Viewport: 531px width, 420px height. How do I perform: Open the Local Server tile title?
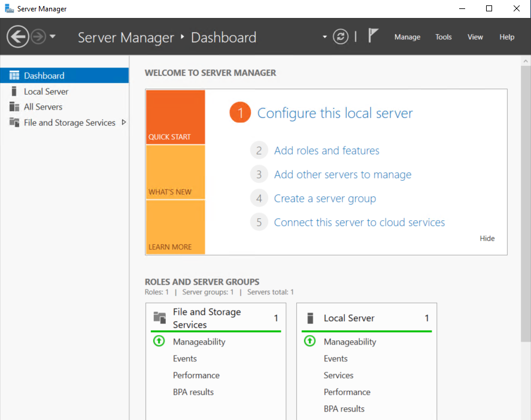click(x=349, y=318)
